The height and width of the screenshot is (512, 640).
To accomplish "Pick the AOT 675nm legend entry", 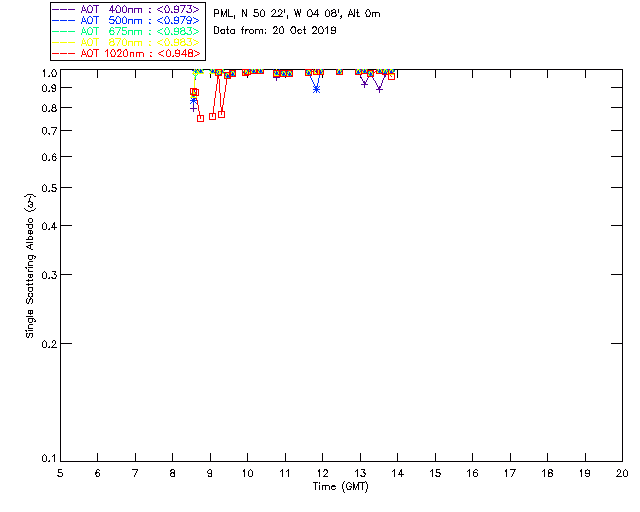I will pos(127,31).
